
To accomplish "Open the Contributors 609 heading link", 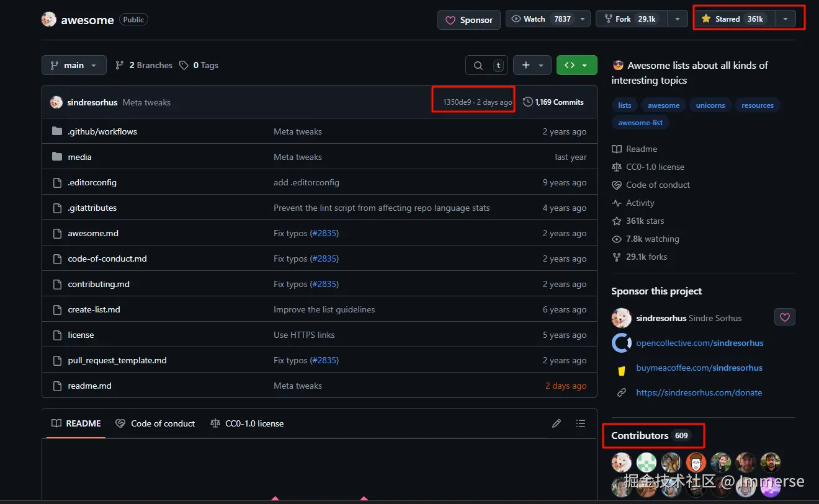I will point(651,435).
